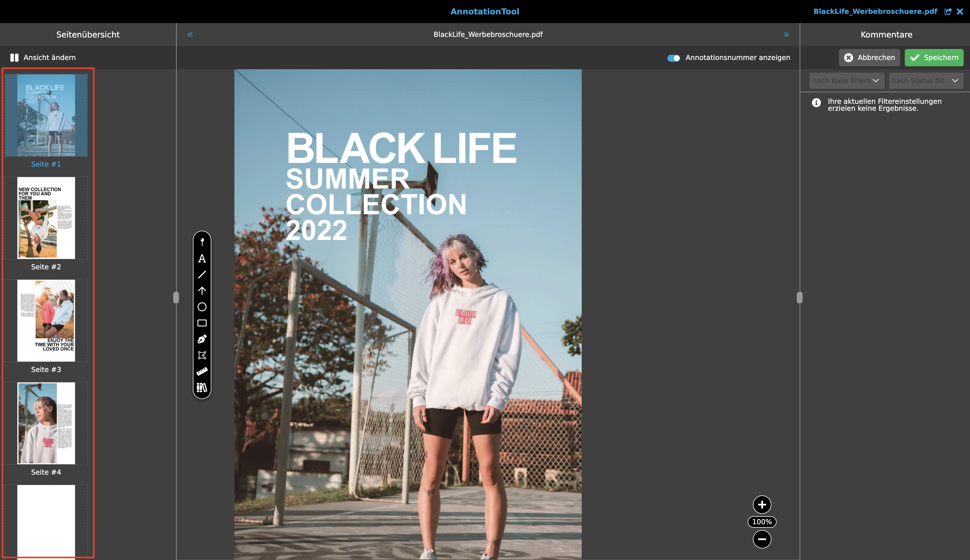This screenshot has height=560, width=970.
Task: Open the nach Status filtern dropdown
Action: pos(925,81)
